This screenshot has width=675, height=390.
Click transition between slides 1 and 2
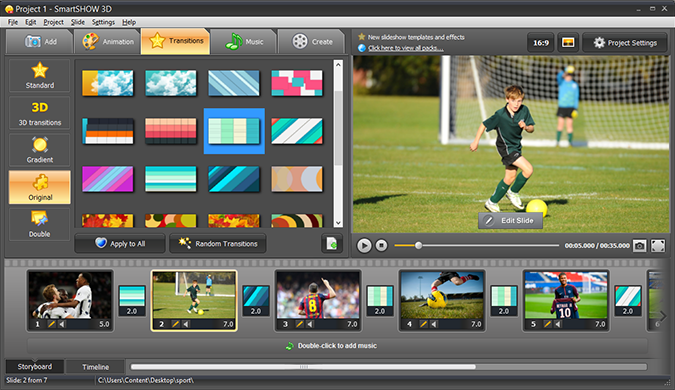[x=132, y=300]
